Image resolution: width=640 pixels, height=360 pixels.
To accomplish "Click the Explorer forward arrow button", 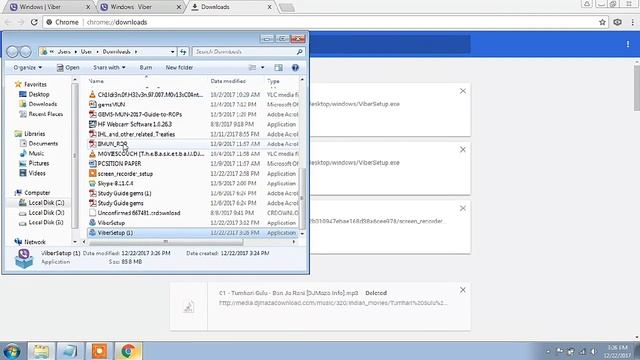I will [25, 51].
